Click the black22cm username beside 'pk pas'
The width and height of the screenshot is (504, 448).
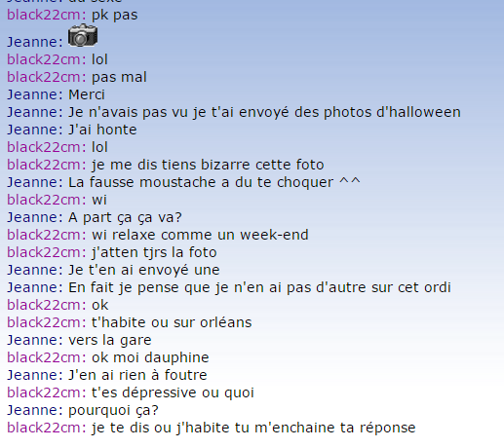[x=47, y=15]
